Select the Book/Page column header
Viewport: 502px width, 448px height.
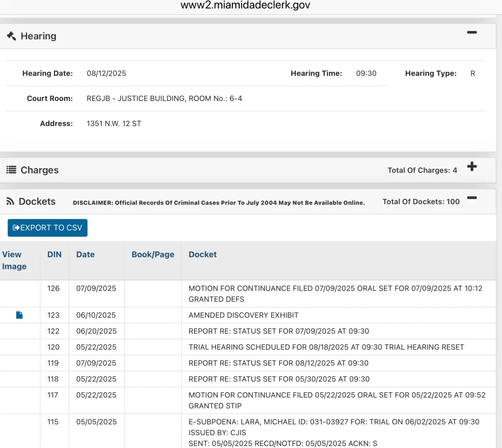pos(153,254)
